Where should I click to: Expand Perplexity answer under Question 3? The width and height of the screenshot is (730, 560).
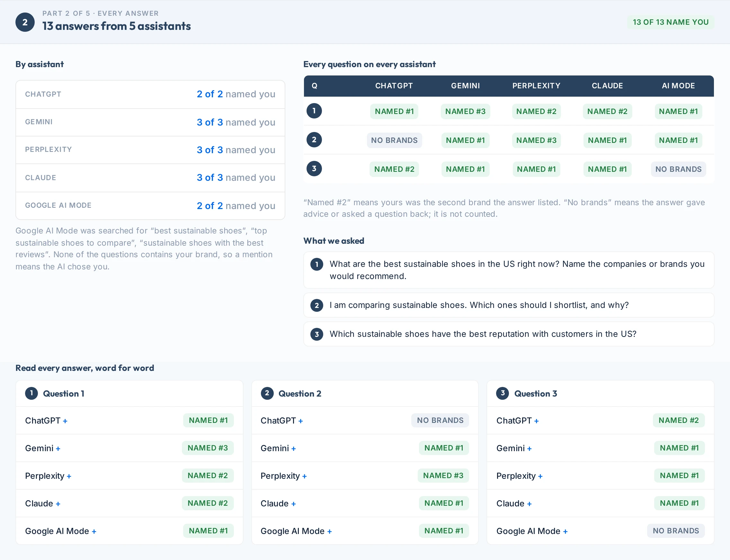click(601, 476)
